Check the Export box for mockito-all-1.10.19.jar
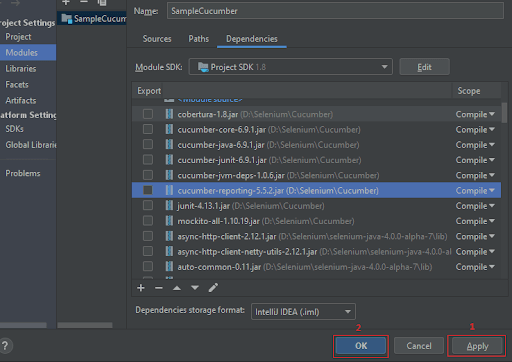This screenshot has width=512, height=362. point(148,221)
